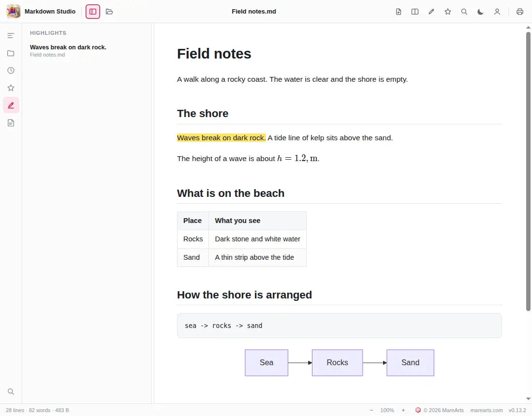
Task: Select the highlights pen panel
Action: [x=11, y=105]
